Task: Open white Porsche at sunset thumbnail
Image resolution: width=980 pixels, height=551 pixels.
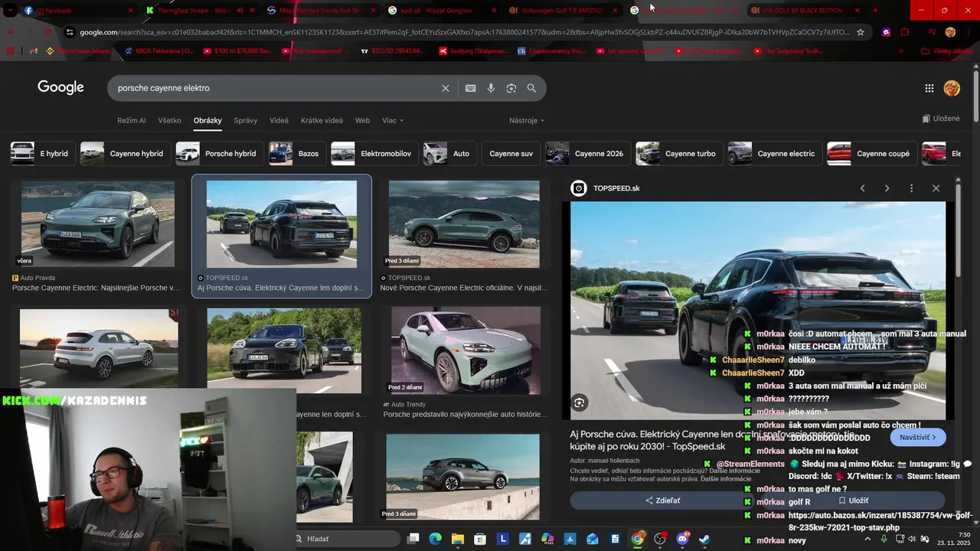Action: point(99,348)
